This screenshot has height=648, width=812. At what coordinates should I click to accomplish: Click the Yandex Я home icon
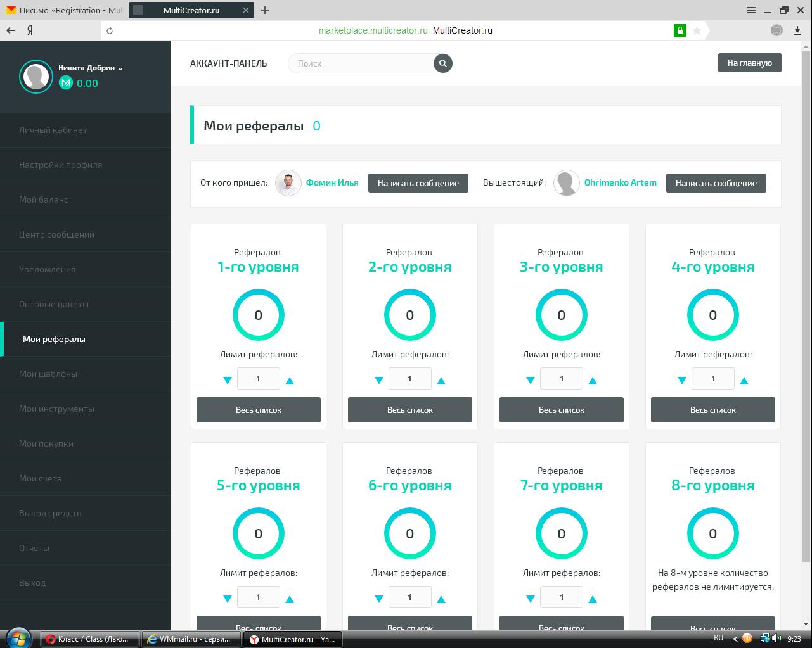tap(30, 30)
